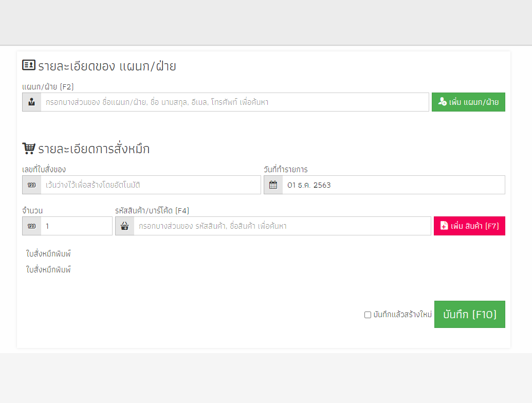Click the เลขที่ใบสั่งของ input field
The width and height of the screenshot is (532, 403).
(150, 185)
